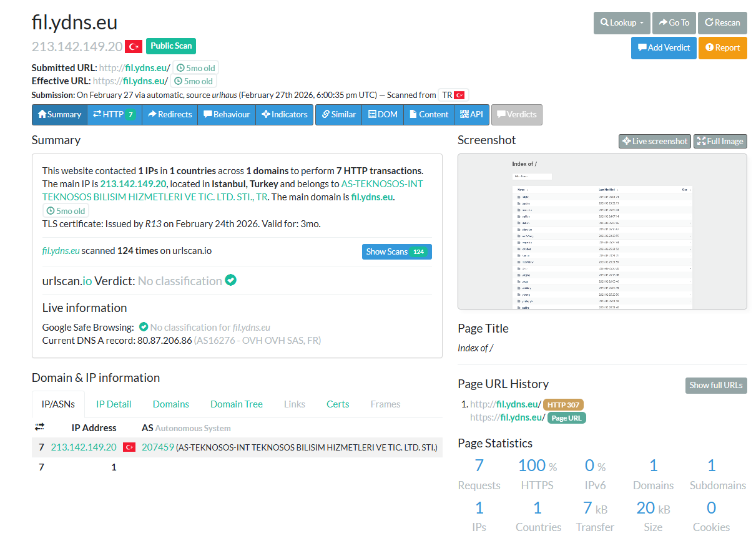Click the Google Safe Browsing checkmark icon
This screenshot has height=541, width=756.
(x=144, y=326)
